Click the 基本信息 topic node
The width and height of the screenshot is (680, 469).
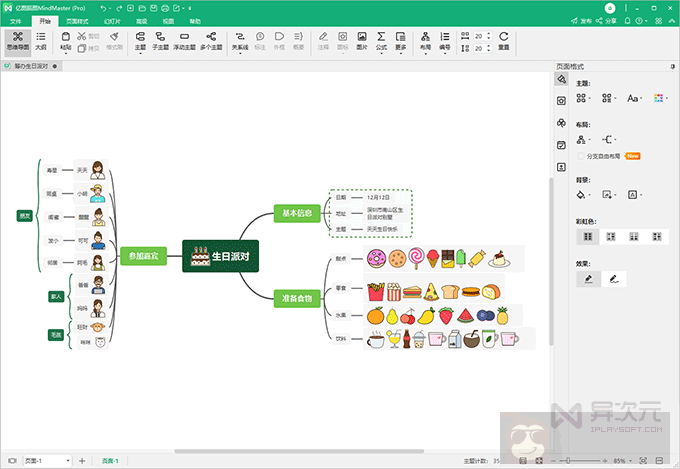[297, 213]
